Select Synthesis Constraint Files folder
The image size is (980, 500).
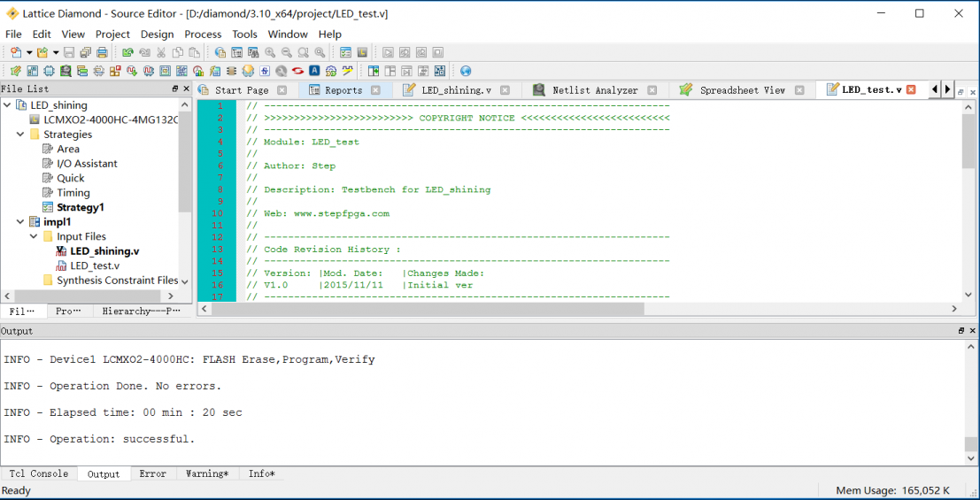(118, 280)
